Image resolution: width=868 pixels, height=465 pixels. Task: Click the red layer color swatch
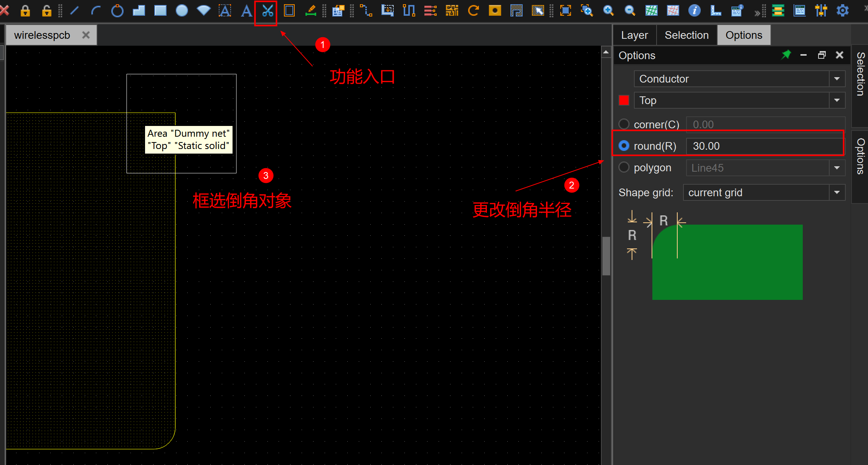point(624,100)
